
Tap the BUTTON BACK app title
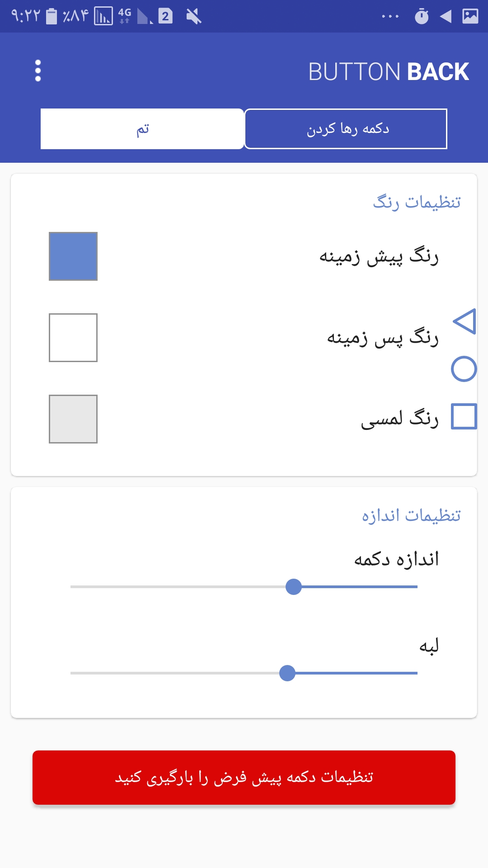[x=389, y=71]
